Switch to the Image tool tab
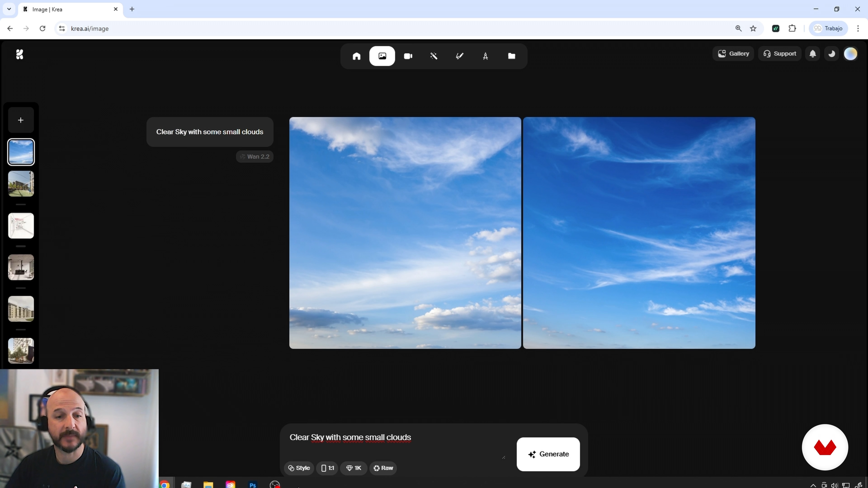 coord(382,56)
